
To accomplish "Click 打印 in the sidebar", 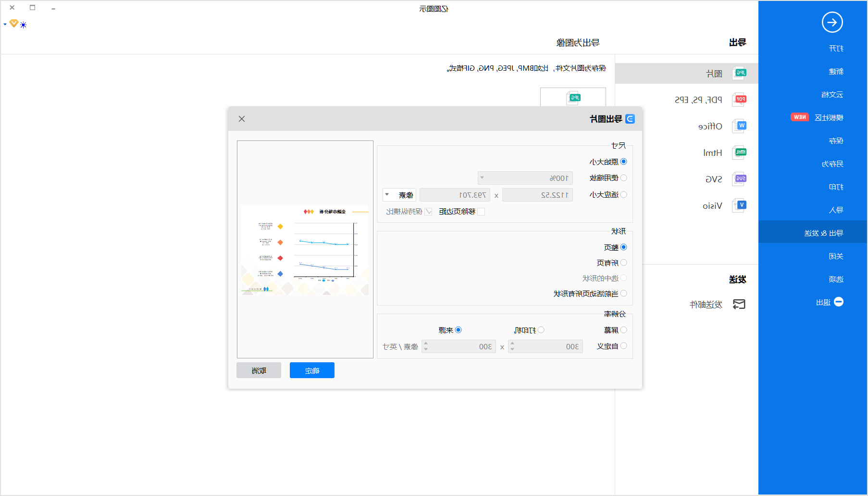I will coord(836,187).
